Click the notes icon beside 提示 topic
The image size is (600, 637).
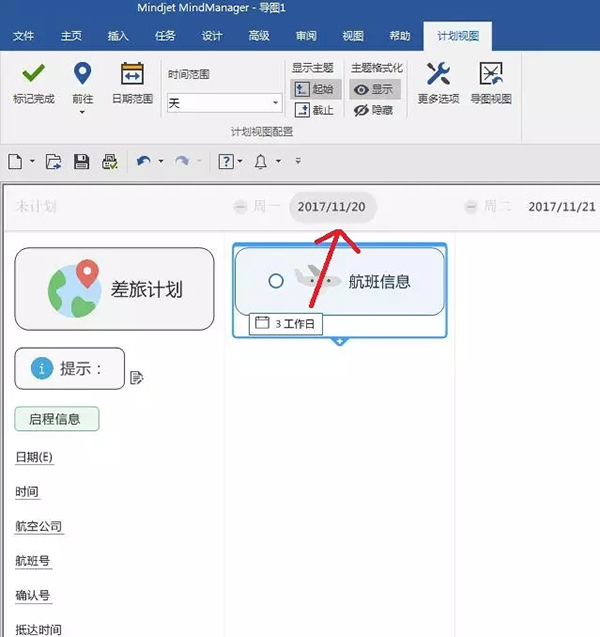(x=136, y=378)
